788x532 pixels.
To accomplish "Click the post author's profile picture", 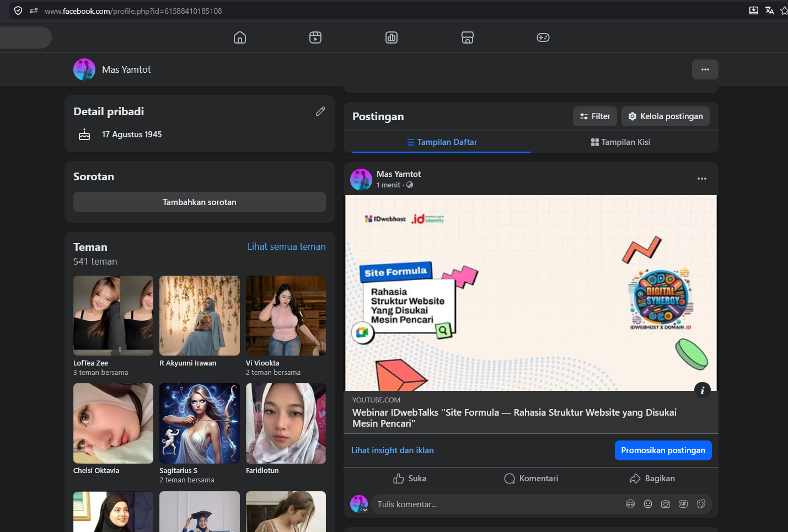I will coord(361,180).
